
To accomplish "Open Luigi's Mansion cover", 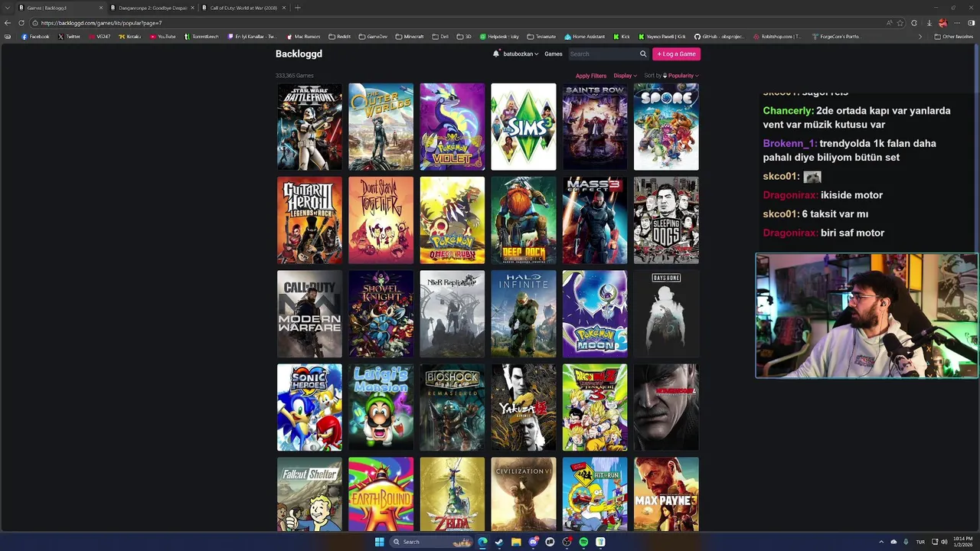I will (x=381, y=407).
